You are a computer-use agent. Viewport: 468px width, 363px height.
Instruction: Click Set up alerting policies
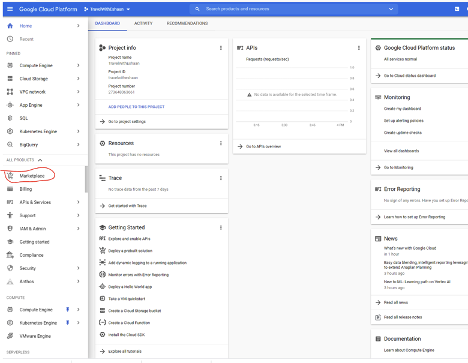click(404, 121)
